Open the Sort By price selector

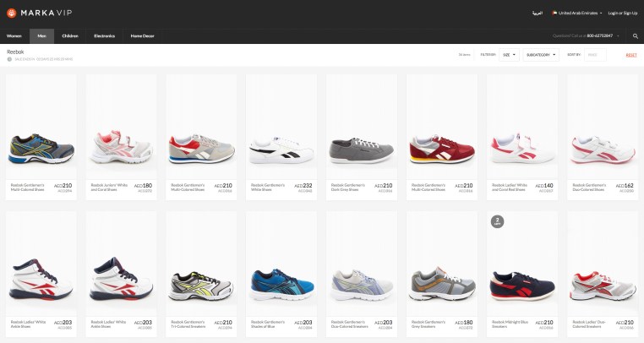click(x=596, y=55)
